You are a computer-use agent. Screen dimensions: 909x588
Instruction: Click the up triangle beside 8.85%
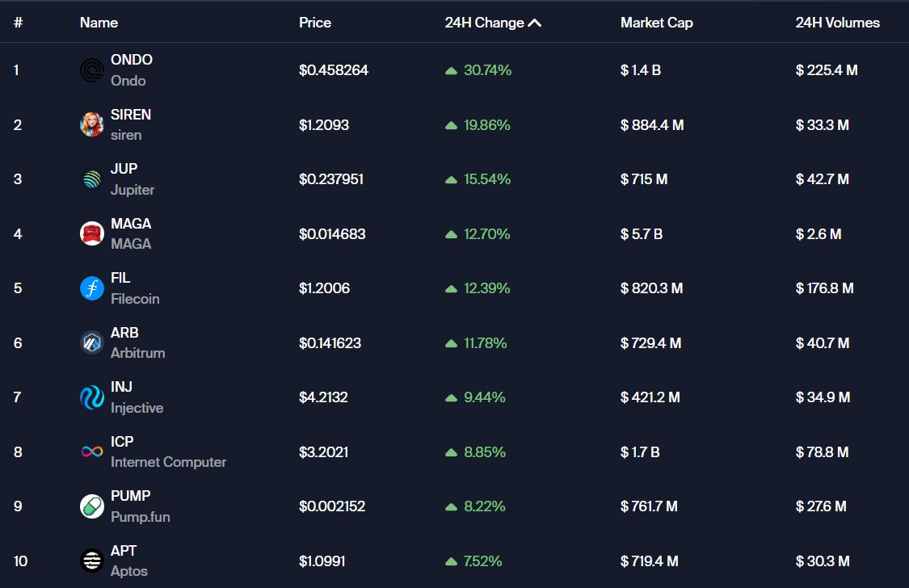click(451, 452)
